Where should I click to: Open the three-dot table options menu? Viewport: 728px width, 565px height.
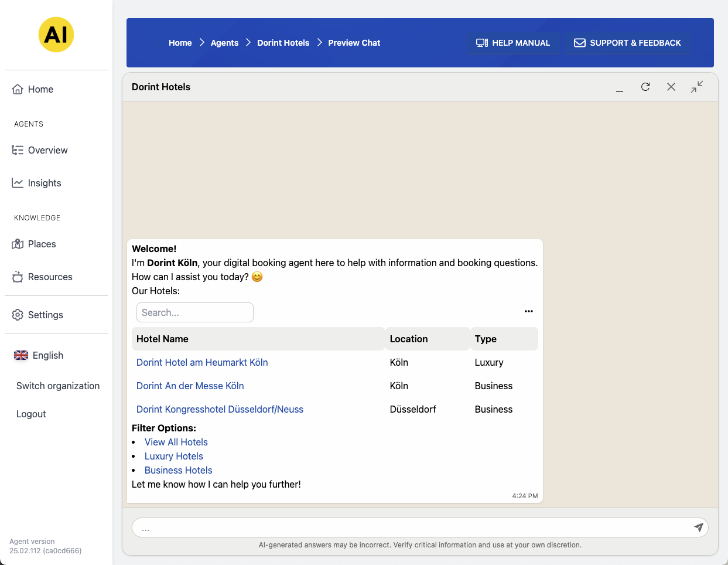pos(529,311)
